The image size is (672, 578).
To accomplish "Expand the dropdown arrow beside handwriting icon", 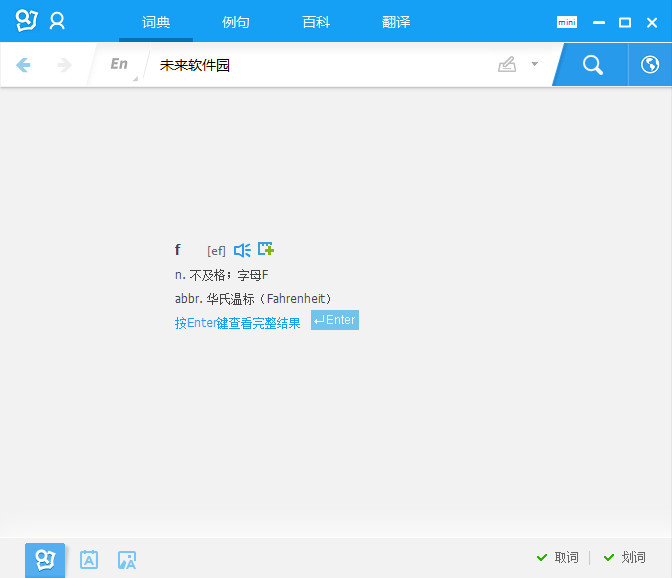I will click(534, 64).
